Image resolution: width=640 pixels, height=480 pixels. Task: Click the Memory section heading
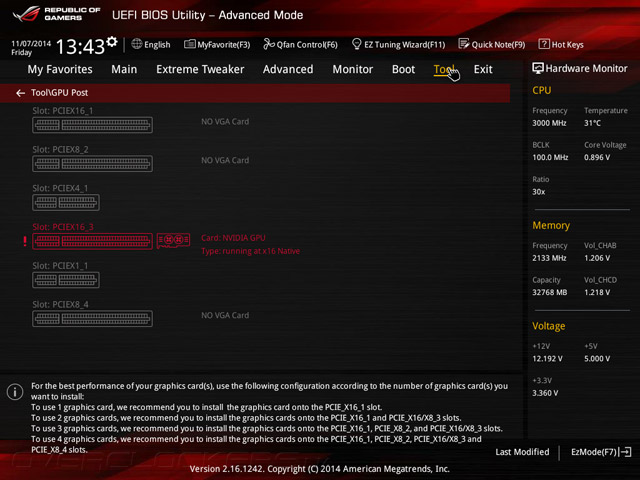pos(551,225)
